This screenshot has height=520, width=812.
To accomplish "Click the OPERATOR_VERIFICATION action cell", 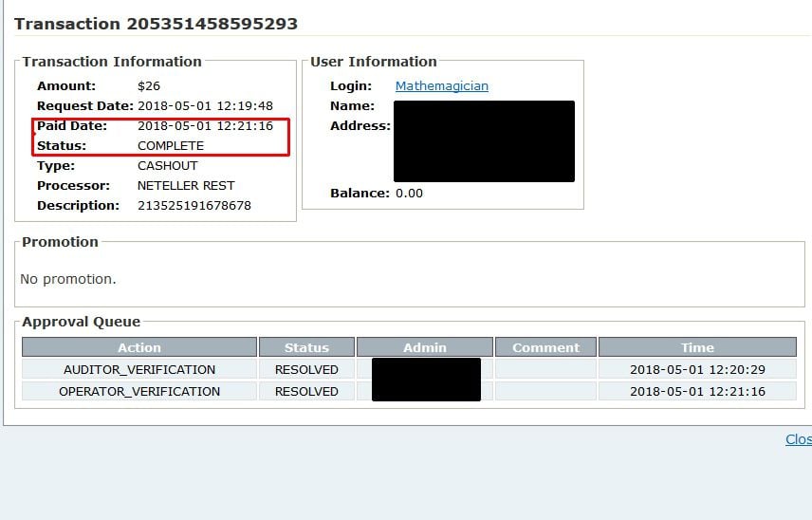I will [139, 392].
